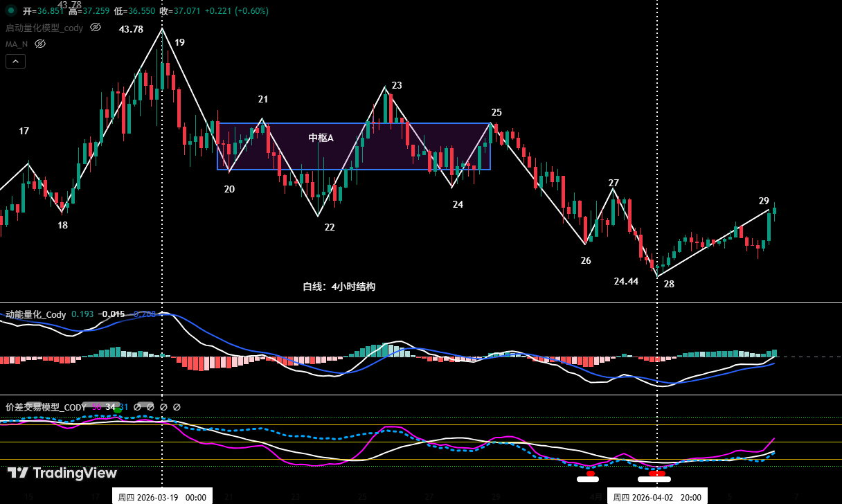Click the green signal marker in 价差交易模型 pane
The height and width of the screenshot is (504, 842).
click(x=118, y=411)
